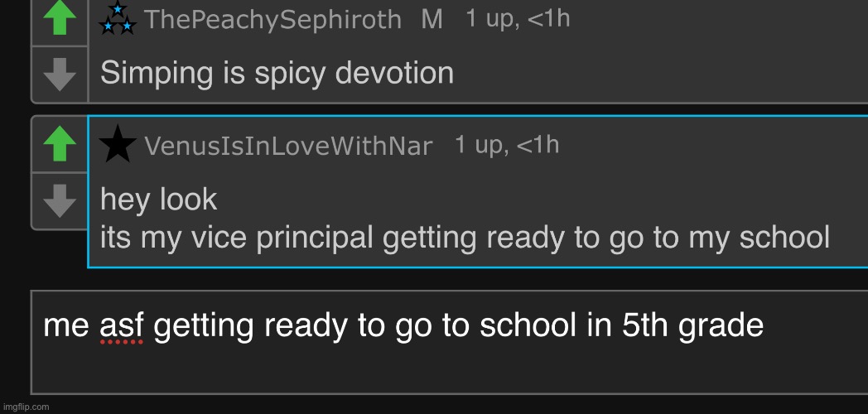Click the M moderator badge
Viewport: 868px width, 414px height.
tap(432, 19)
